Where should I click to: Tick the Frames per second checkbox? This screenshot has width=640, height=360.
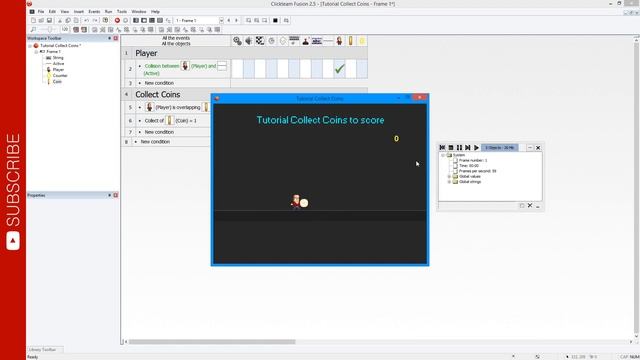point(455,171)
